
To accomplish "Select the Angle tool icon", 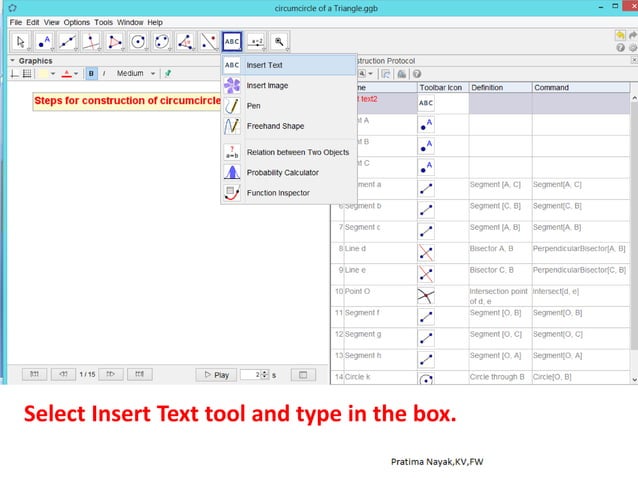I will 185,41.
